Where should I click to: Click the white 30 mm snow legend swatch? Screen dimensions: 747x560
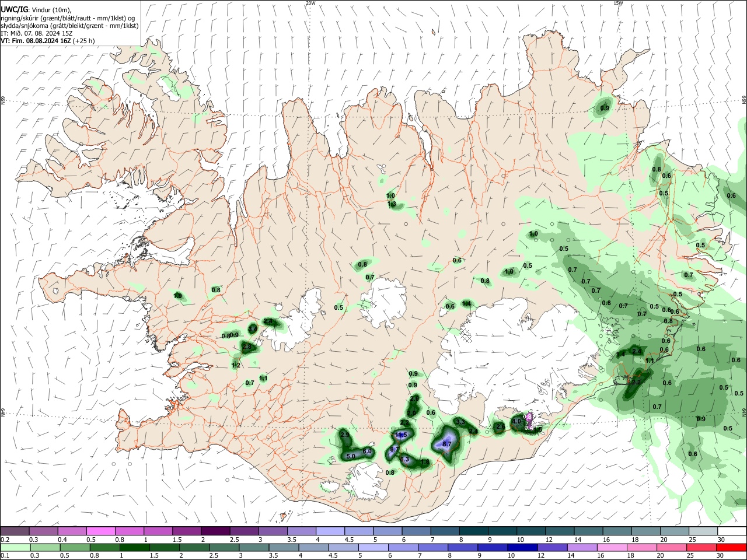coord(732,531)
